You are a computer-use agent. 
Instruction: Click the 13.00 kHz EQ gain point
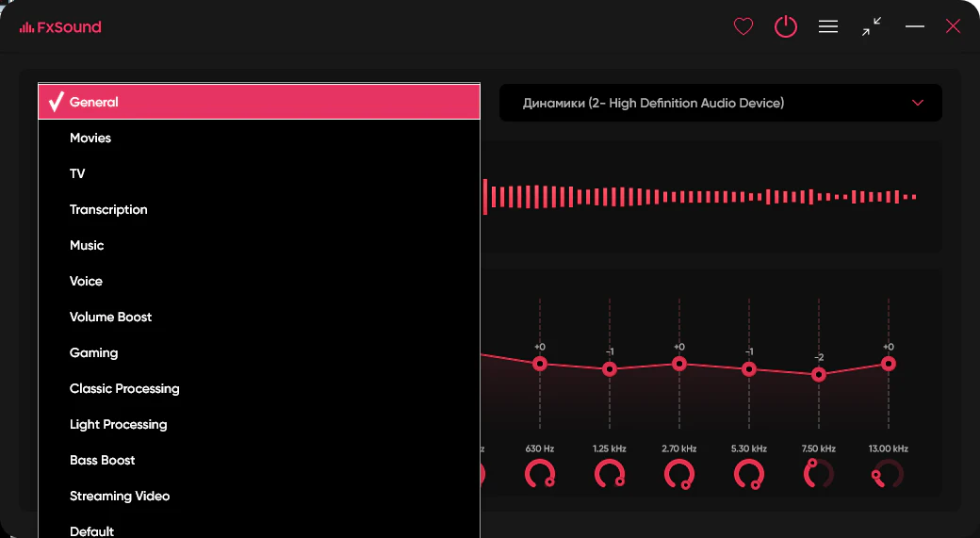coord(888,363)
